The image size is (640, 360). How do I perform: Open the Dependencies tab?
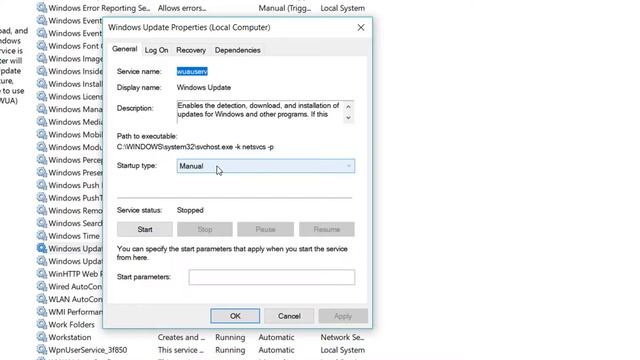click(238, 50)
